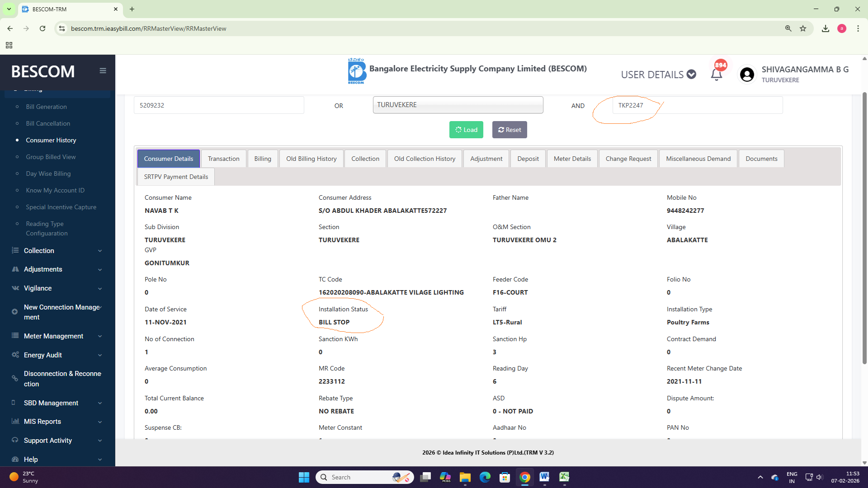The height and width of the screenshot is (488, 868).
Task: Click the Meter Management sidebar icon
Action: click(15, 336)
